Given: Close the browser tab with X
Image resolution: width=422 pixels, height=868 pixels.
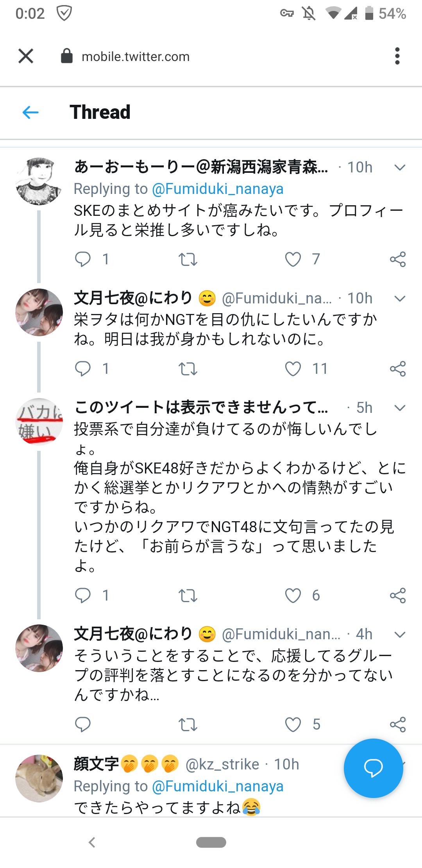Looking at the screenshot, I should click(x=26, y=56).
